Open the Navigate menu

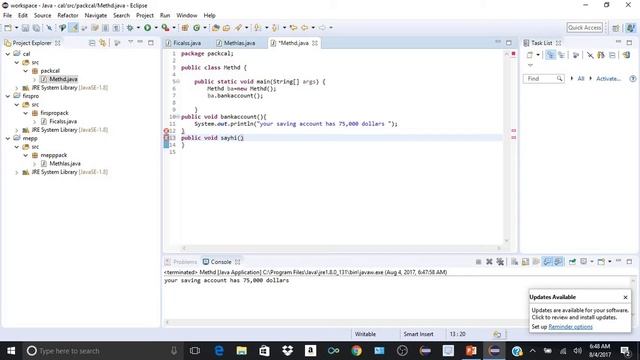pyautogui.click(x=96, y=16)
